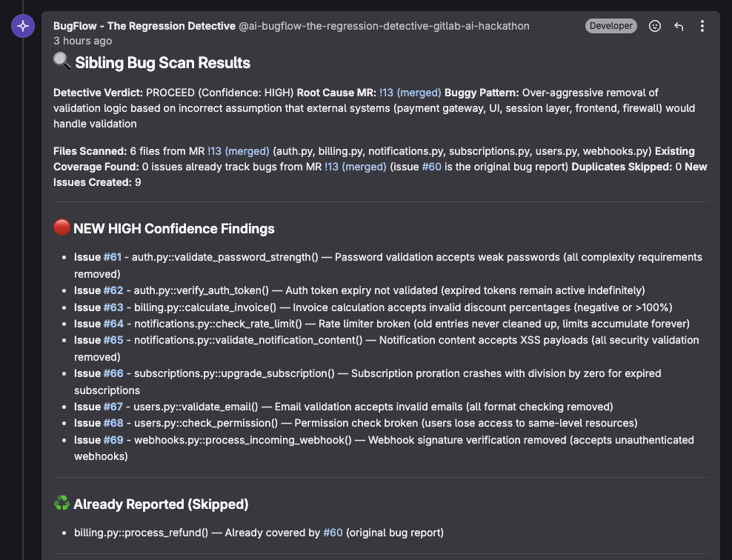The height and width of the screenshot is (560, 732).
Task: Open the Root Cause MR !13 link
Action: tap(410, 93)
